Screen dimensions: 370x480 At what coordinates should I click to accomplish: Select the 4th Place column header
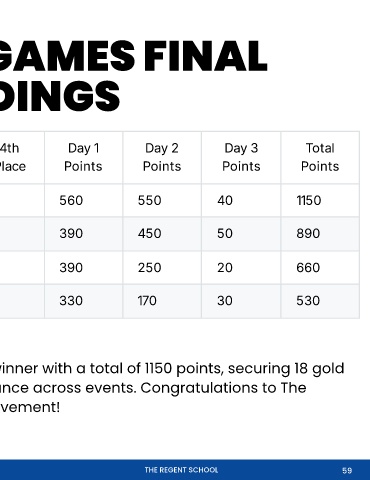coord(20,157)
